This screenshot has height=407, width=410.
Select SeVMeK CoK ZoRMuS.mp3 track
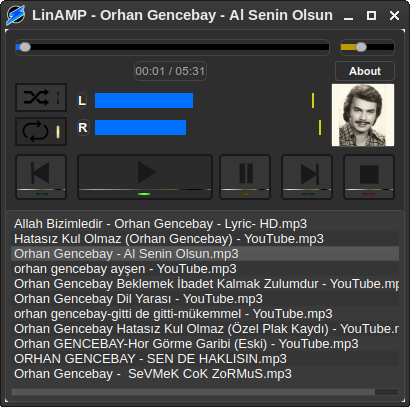[205, 374]
